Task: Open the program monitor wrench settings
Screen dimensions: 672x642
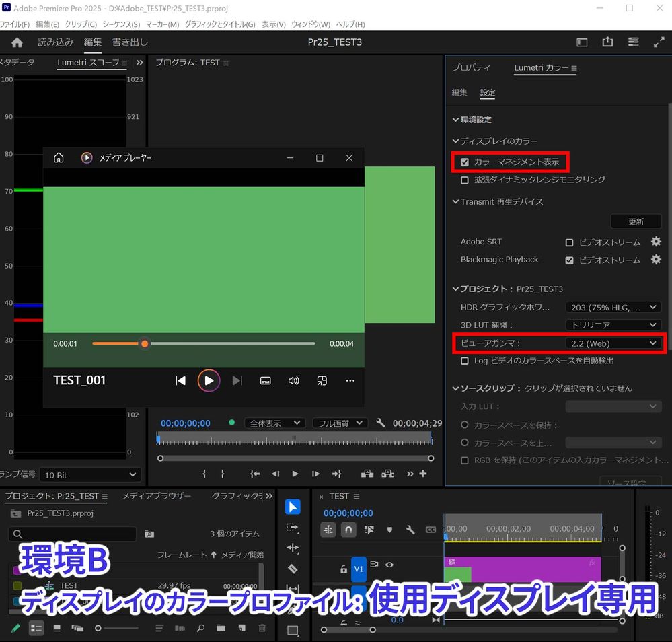Action: 381,423
